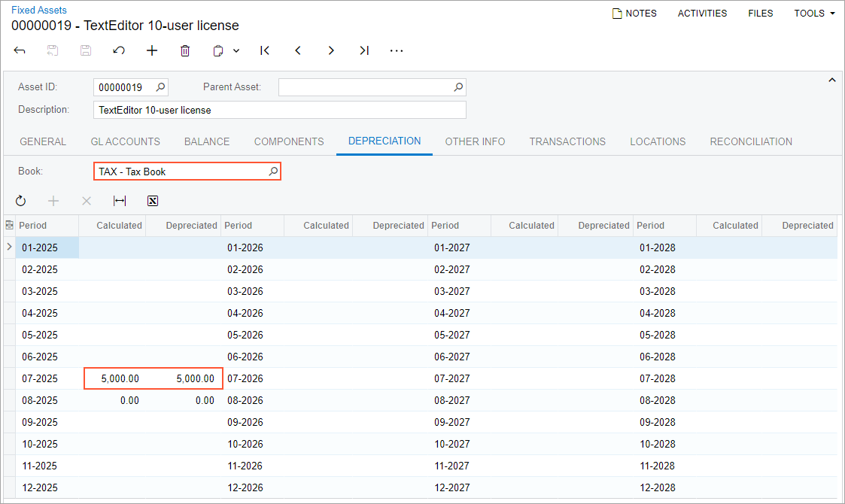Click the Description text field
This screenshot has height=504, width=845.
[279, 110]
